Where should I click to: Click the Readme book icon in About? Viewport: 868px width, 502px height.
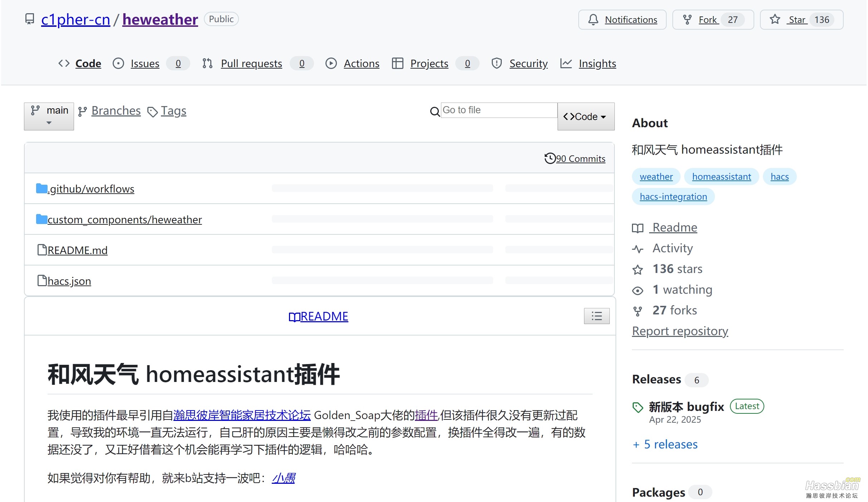point(638,228)
